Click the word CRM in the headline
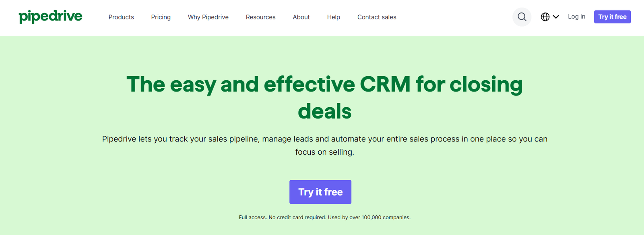This screenshot has width=644, height=235. coord(385,84)
